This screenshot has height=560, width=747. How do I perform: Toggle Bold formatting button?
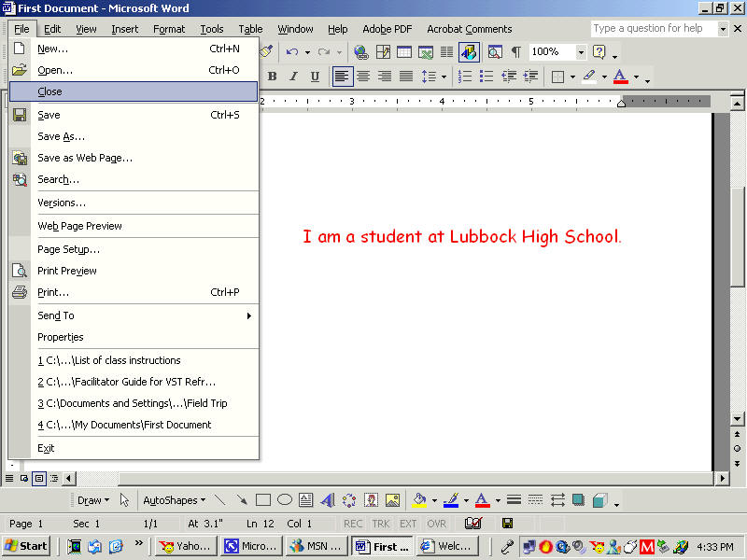(272, 77)
